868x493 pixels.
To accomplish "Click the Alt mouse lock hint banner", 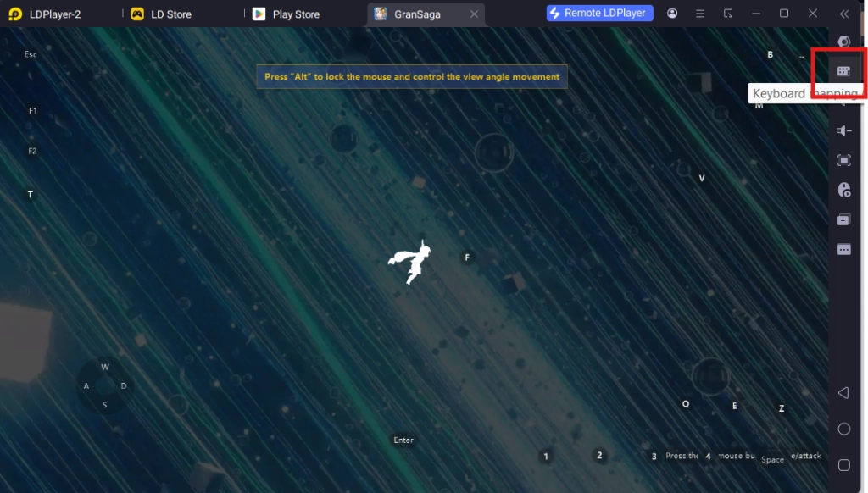I will 412,76.
